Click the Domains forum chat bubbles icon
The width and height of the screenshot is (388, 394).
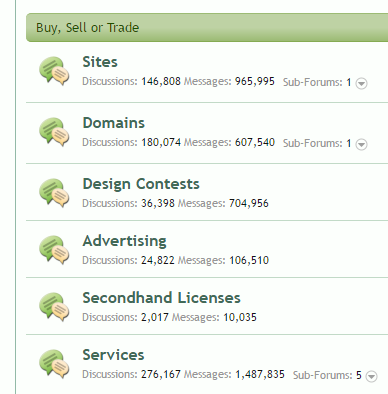pyautogui.click(x=54, y=132)
